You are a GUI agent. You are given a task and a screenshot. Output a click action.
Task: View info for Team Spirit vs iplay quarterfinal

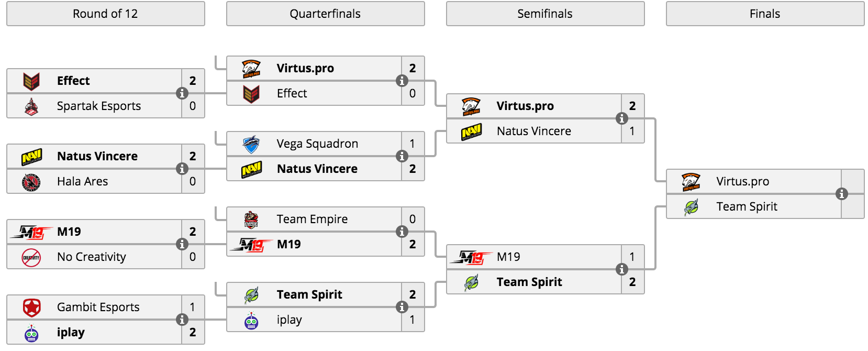pos(402,307)
